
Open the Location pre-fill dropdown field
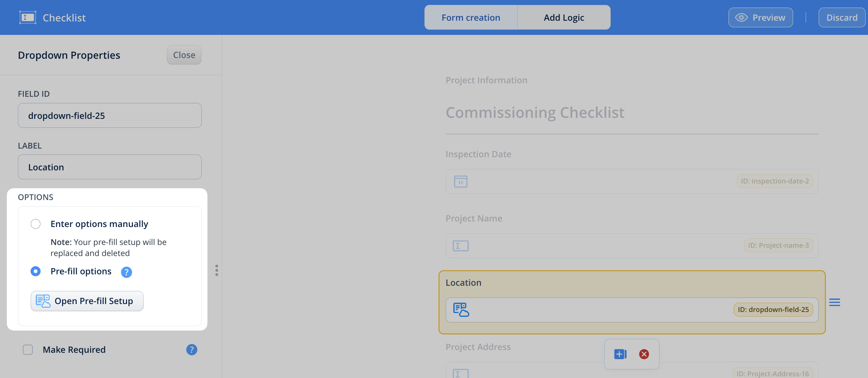pos(631,310)
